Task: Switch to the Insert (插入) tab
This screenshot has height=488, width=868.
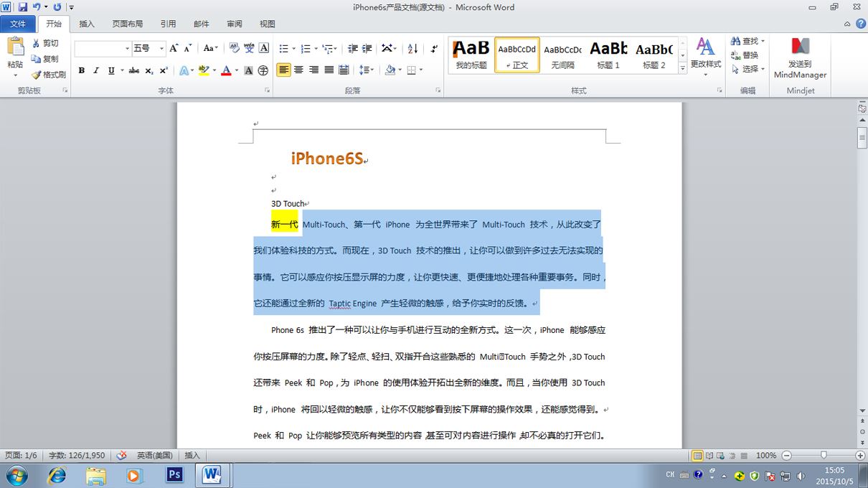Action: (87, 24)
